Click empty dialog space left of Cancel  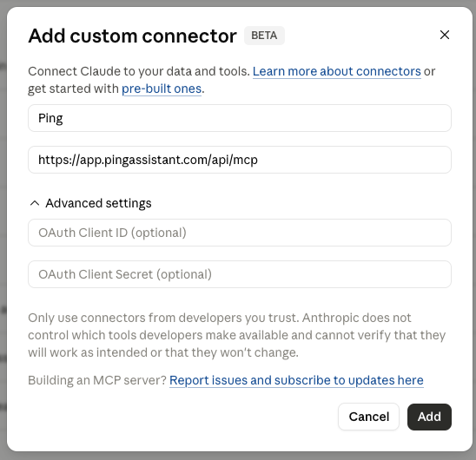(182, 417)
